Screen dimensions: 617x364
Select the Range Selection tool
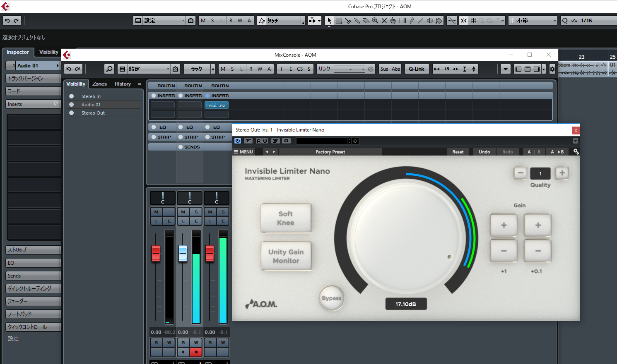click(x=339, y=20)
